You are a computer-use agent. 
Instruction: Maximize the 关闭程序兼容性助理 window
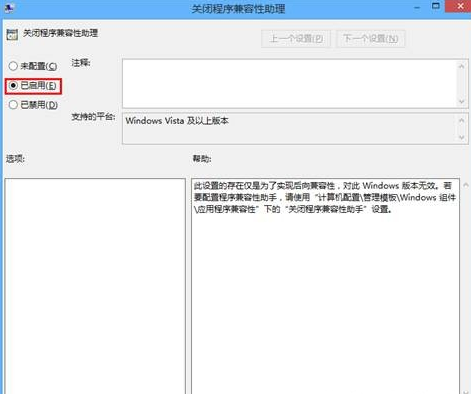coord(436,6)
